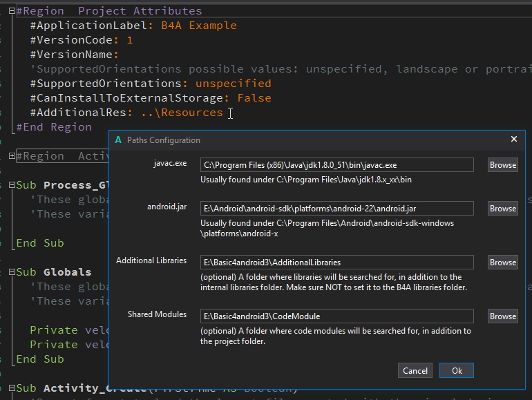
Task: Close the Paths Configuration dialog
Action: [x=513, y=140]
